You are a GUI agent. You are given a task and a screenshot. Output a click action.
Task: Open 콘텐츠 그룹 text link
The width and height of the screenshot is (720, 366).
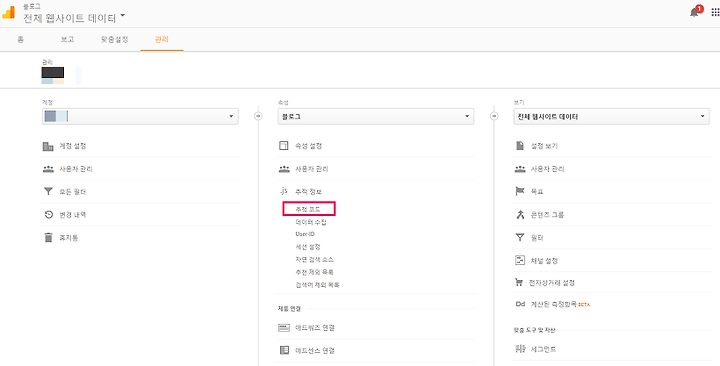coord(547,214)
